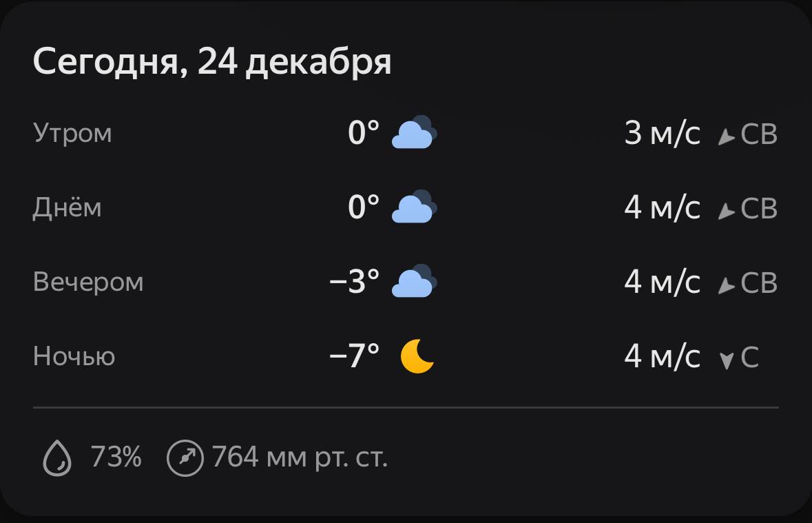Click the daytime cloudy weather icon
The width and height of the screenshot is (812, 523).
point(415,207)
